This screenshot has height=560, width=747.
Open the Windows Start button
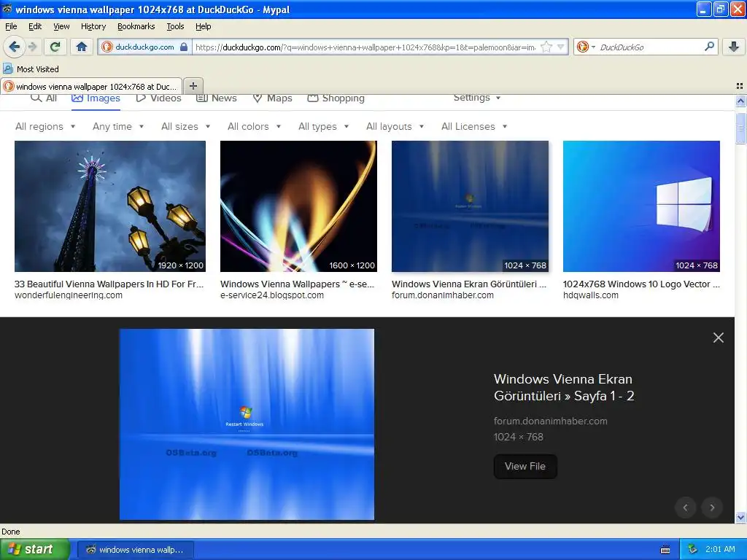click(x=35, y=549)
